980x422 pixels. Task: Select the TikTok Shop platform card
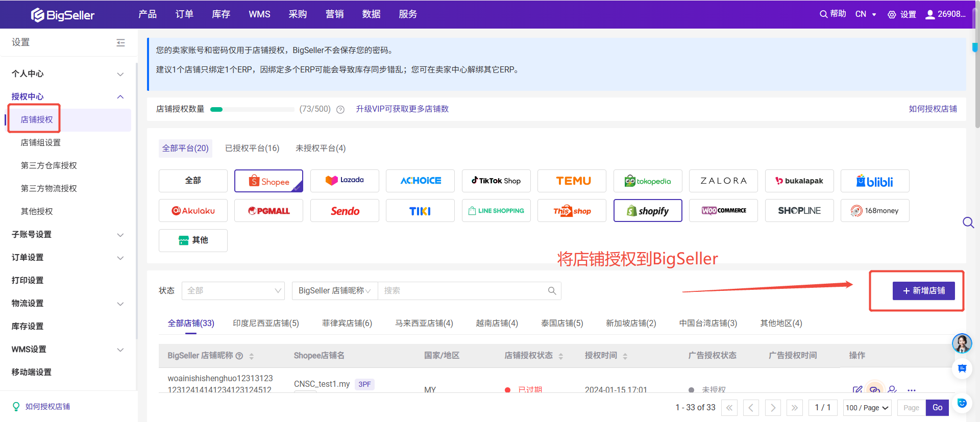pyautogui.click(x=496, y=181)
